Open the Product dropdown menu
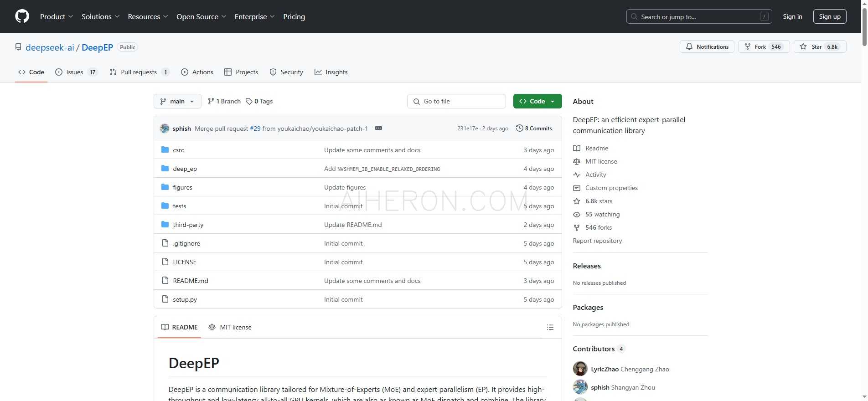Viewport: 868px width, 401px height. click(57, 16)
